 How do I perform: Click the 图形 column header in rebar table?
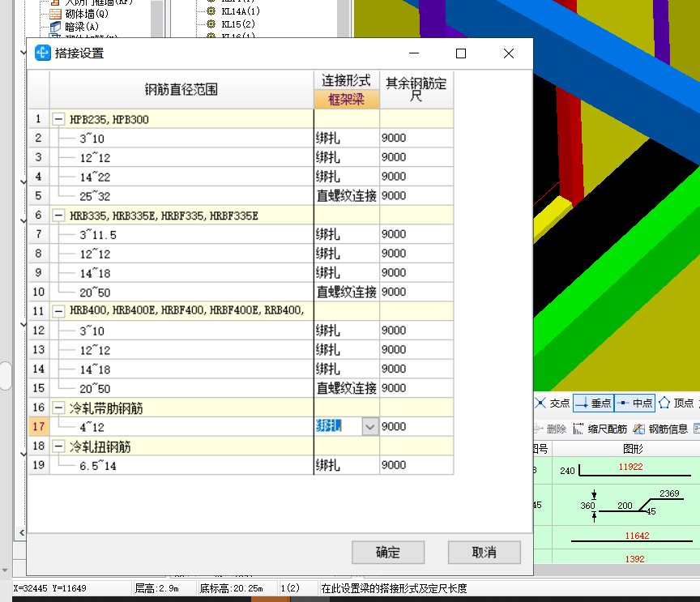(x=633, y=449)
